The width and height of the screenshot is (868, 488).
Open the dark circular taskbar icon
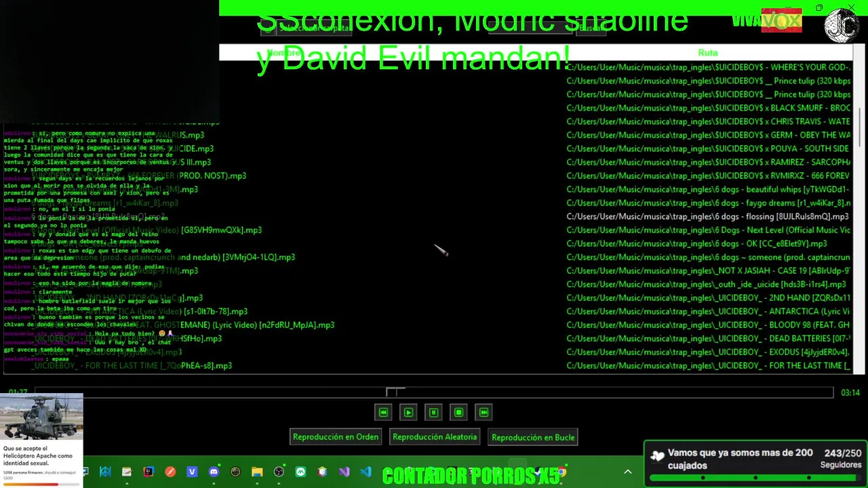[235, 472]
